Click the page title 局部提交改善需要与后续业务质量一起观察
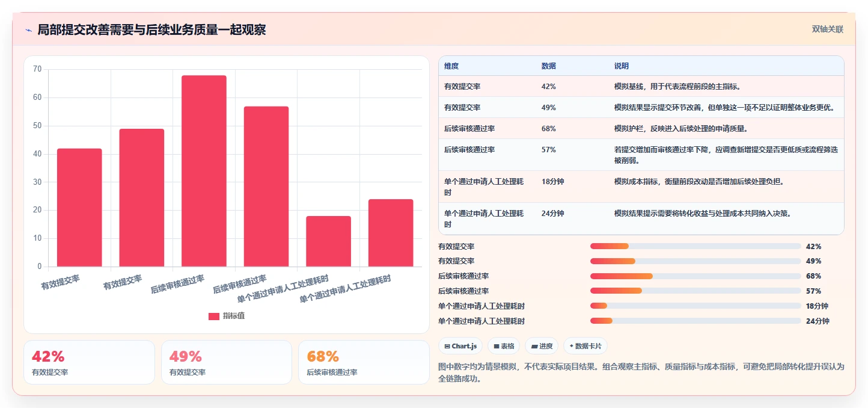This screenshot has height=408, width=868. [151, 29]
